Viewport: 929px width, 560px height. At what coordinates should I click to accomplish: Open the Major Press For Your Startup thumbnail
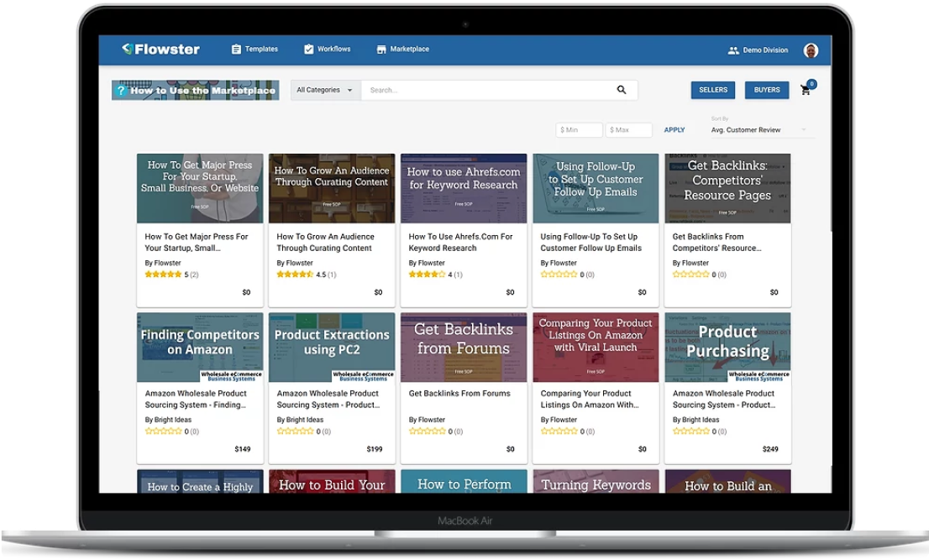(x=200, y=188)
